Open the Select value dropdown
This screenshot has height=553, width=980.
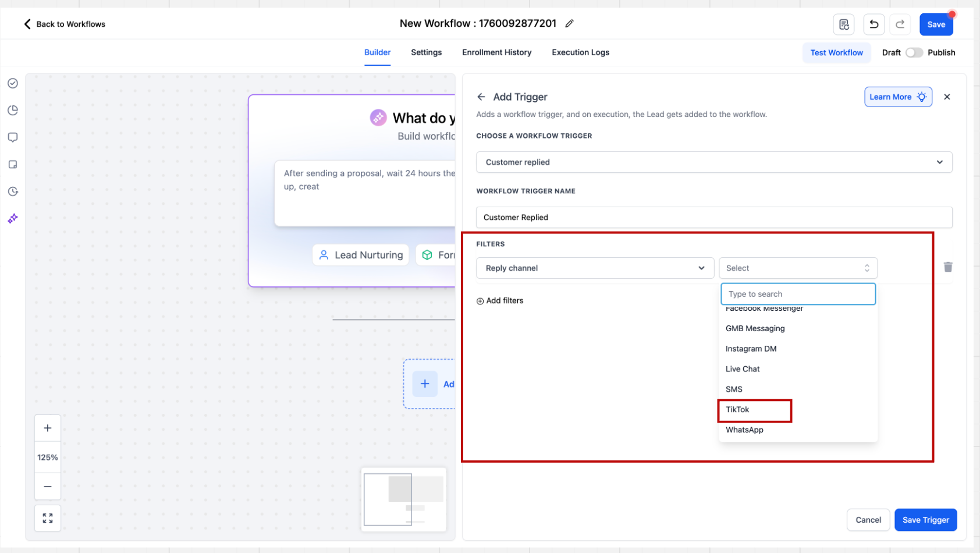click(x=797, y=268)
